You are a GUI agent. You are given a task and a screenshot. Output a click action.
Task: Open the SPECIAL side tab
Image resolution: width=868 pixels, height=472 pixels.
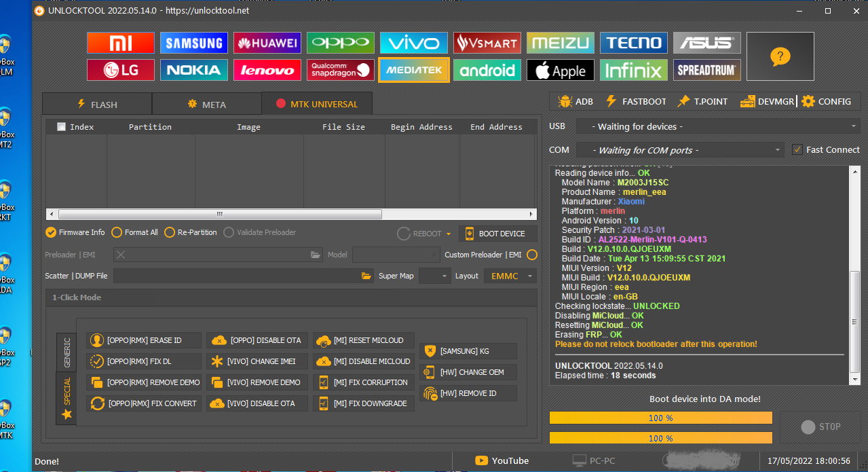coord(67,398)
